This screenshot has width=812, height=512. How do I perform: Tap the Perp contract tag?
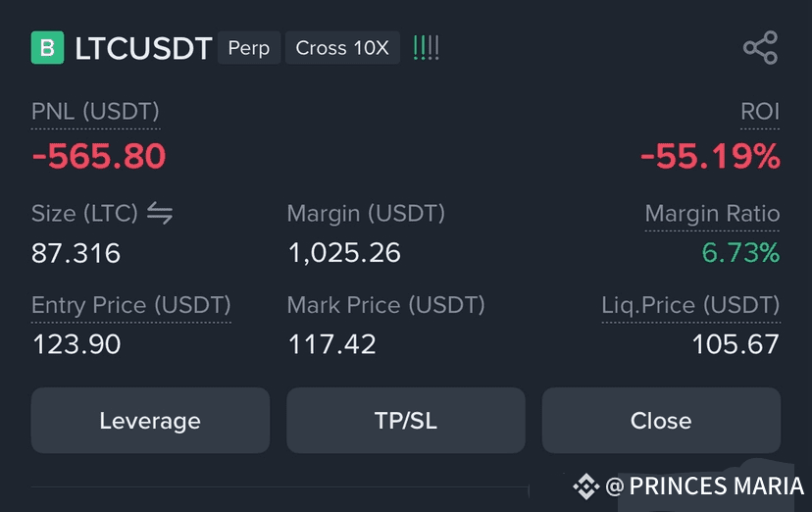pyautogui.click(x=249, y=48)
